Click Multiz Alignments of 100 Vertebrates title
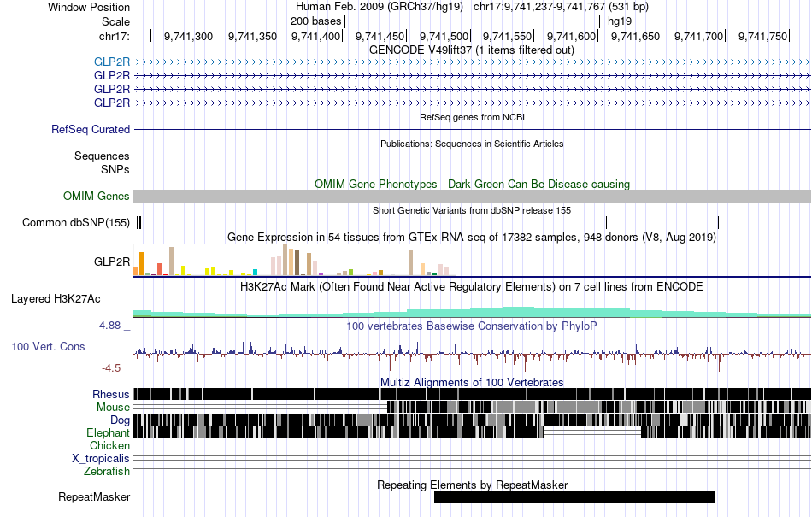This screenshot has height=517, width=812. tap(472, 383)
